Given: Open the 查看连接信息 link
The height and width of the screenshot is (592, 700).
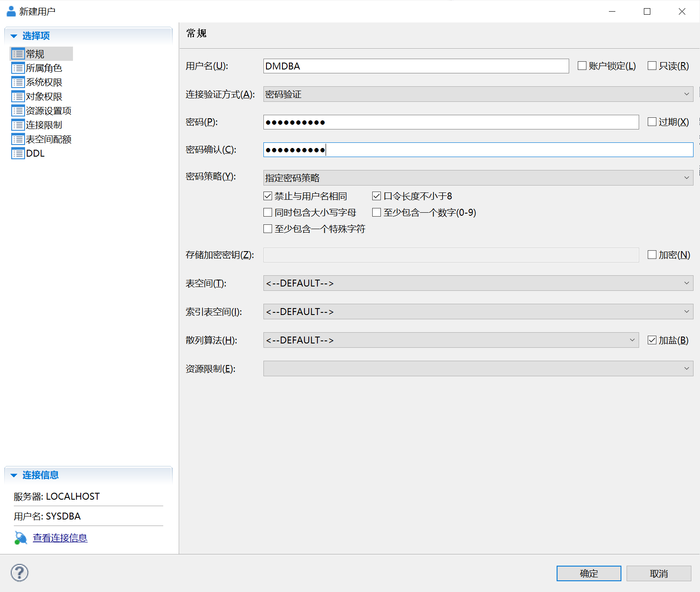Looking at the screenshot, I should (60, 538).
